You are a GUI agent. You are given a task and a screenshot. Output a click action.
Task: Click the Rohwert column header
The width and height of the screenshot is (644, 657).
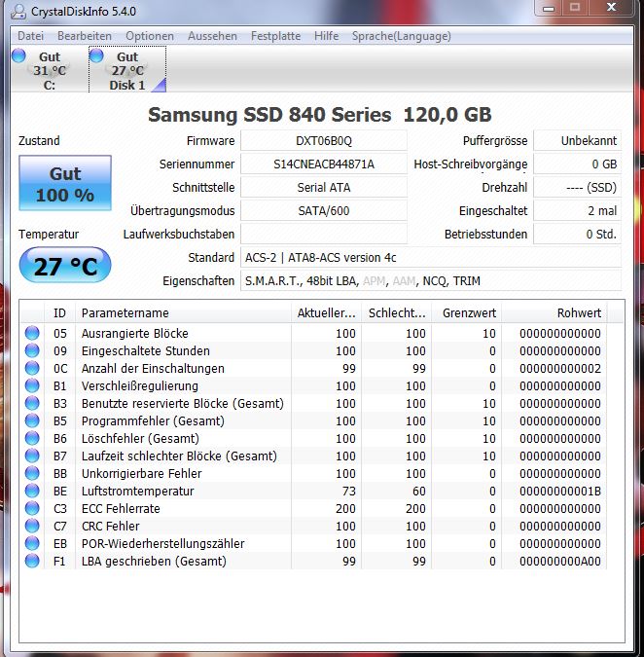(554, 313)
